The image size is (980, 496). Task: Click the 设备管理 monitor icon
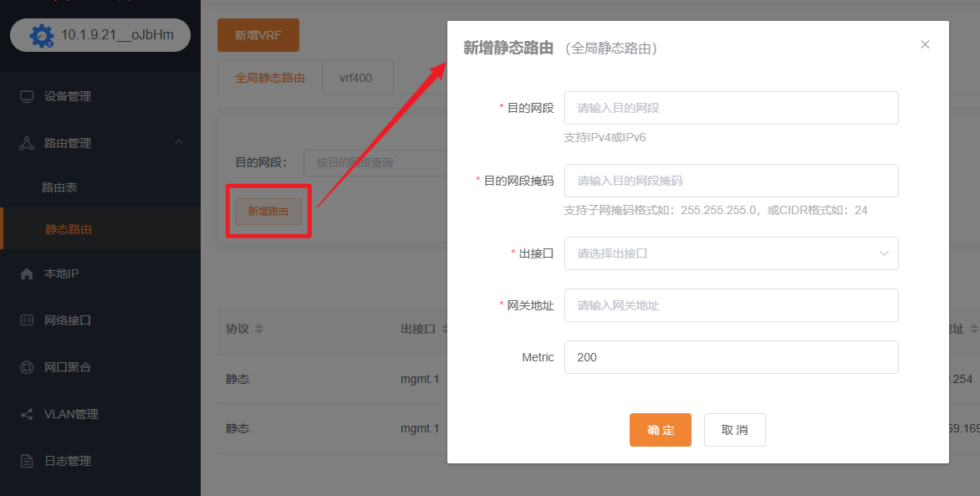click(27, 96)
